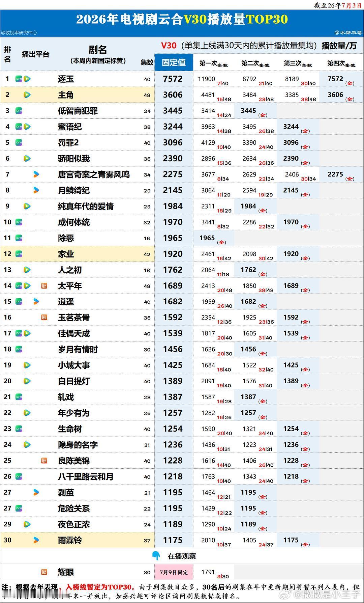
Task: Select the Youku icon in the 逍遥 row
Action: coord(36,302)
